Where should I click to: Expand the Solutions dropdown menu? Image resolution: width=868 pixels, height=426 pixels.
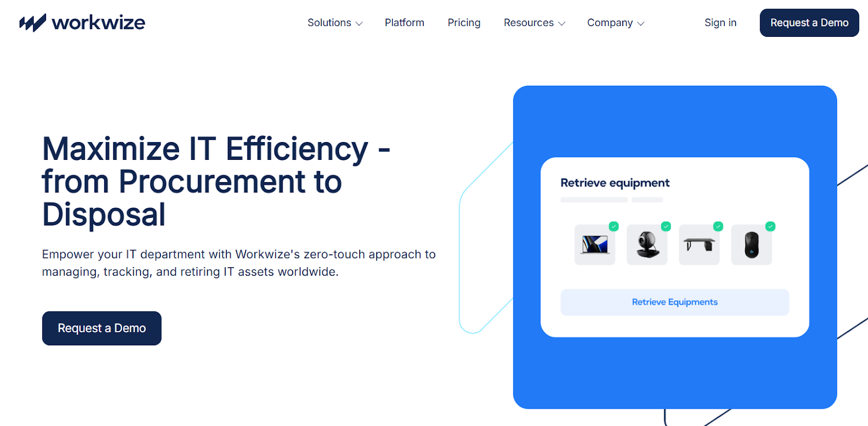(x=335, y=23)
